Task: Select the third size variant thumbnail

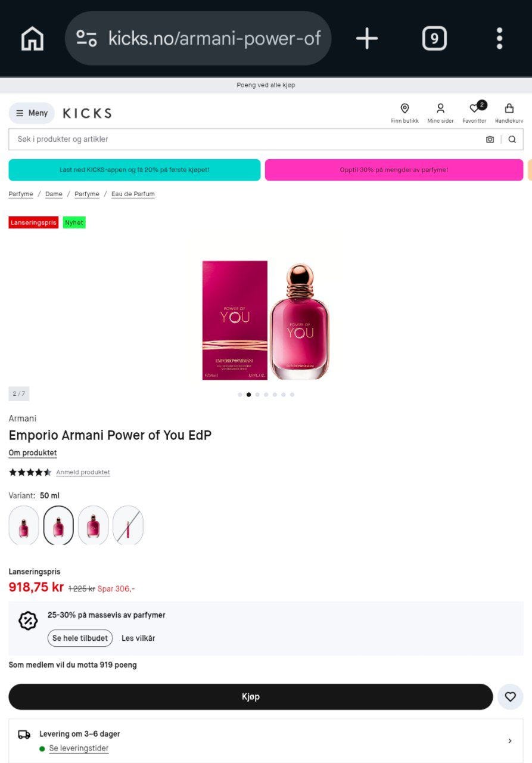Action: 94,525
